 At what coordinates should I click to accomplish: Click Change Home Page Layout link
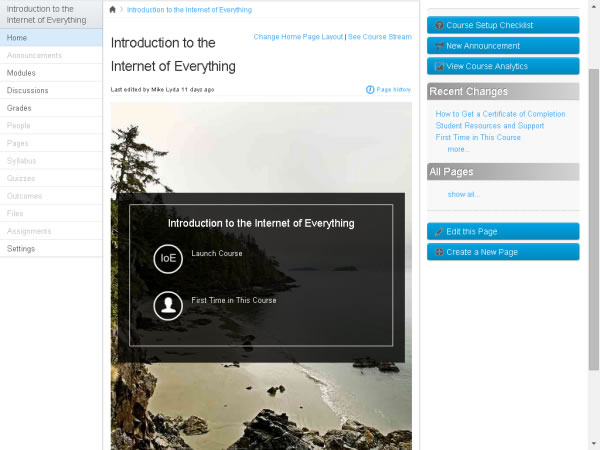(x=298, y=36)
